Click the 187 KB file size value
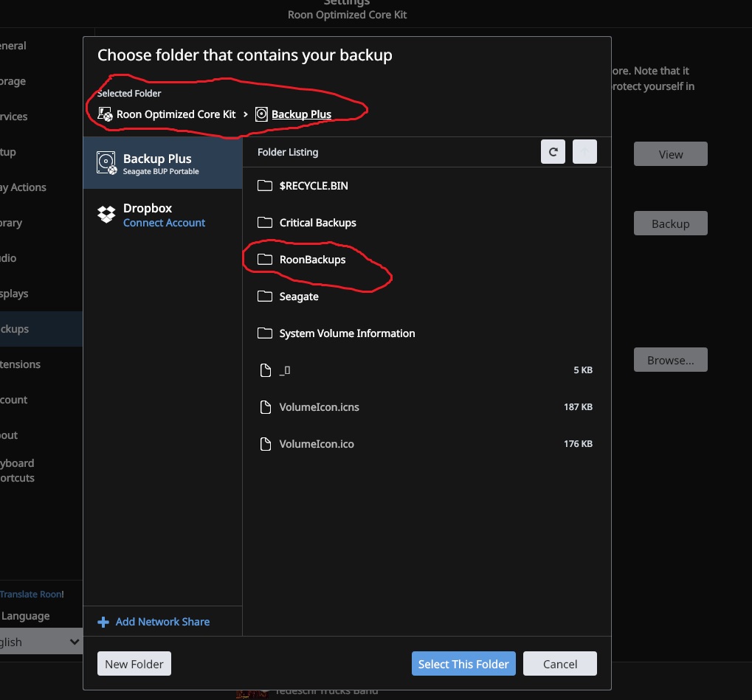The image size is (752, 700). coord(578,407)
